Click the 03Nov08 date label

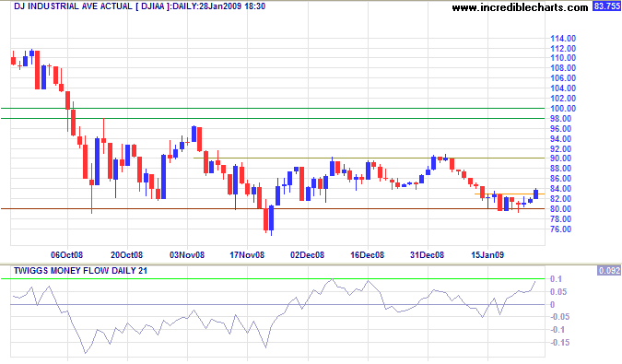tap(187, 255)
